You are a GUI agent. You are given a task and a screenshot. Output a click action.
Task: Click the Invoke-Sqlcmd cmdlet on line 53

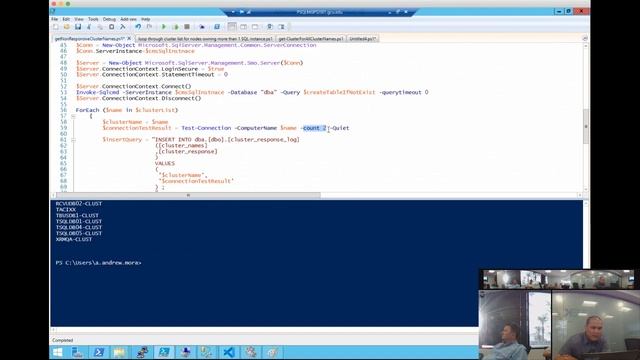tap(98, 93)
